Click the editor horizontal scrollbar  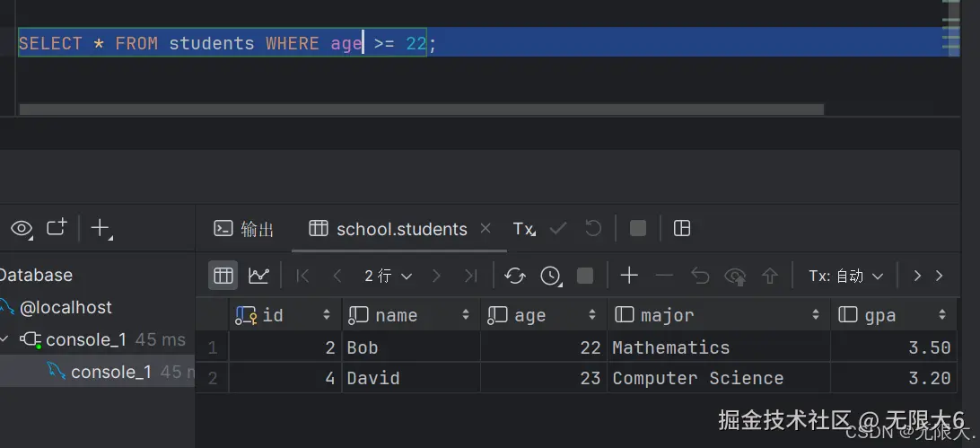pos(420,110)
